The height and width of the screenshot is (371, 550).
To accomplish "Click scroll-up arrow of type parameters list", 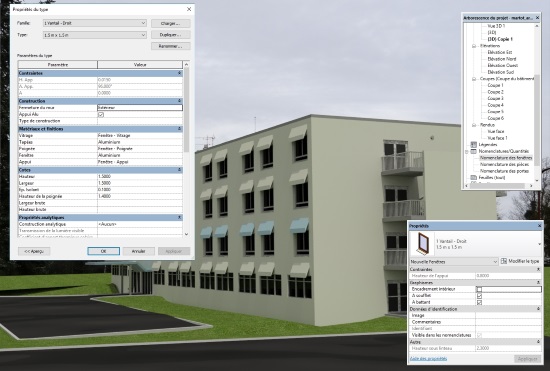I will [186, 65].
